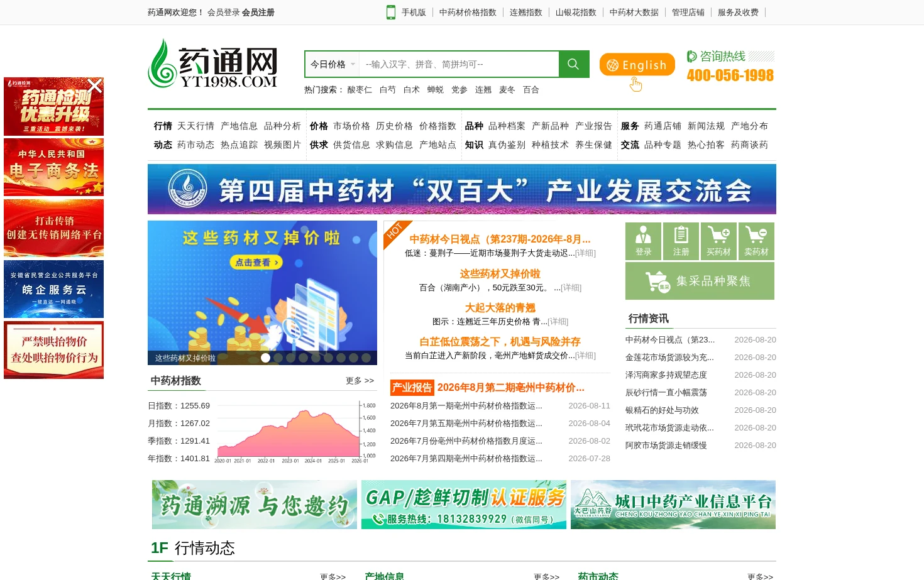Click the herb index trend chart
Image resolution: width=924 pixels, height=580 pixels.
click(295, 432)
